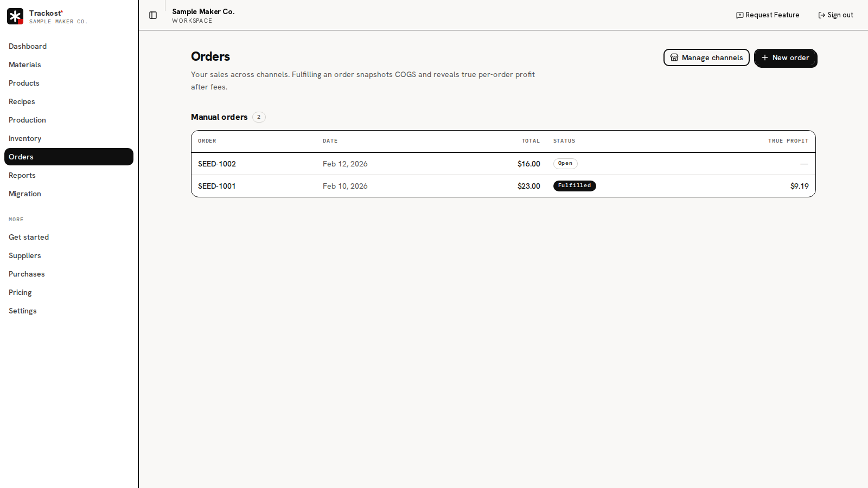Viewport: 868px width, 488px height.
Task: Click the Status column header
Action: (x=564, y=141)
